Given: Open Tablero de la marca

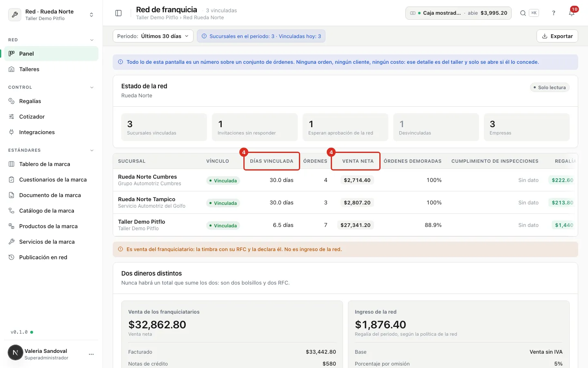Looking at the screenshot, I should coord(51,164).
